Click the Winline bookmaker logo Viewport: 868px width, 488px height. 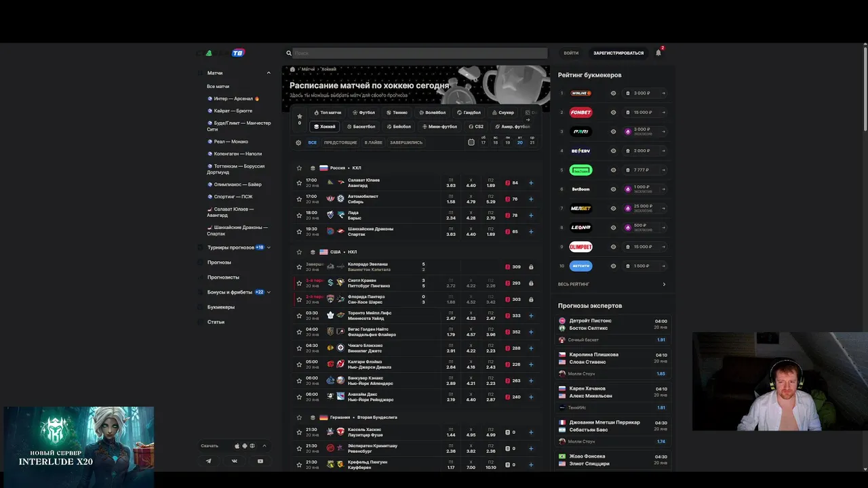coord(580,94)
